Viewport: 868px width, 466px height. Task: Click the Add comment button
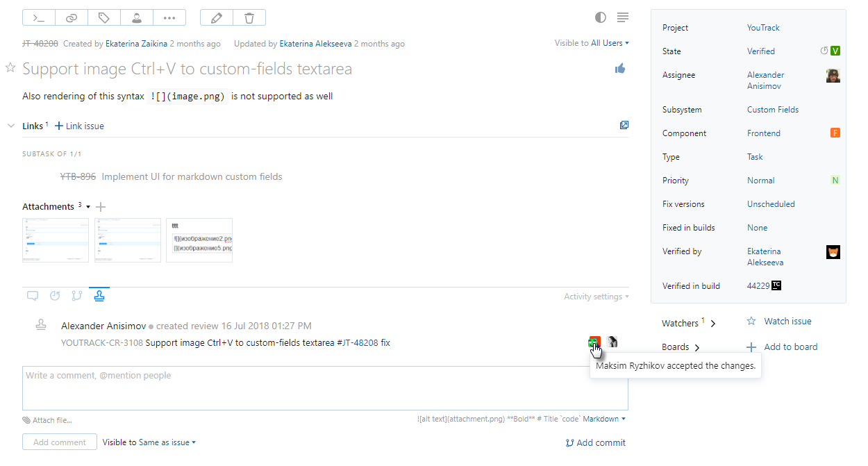[59, 442]
